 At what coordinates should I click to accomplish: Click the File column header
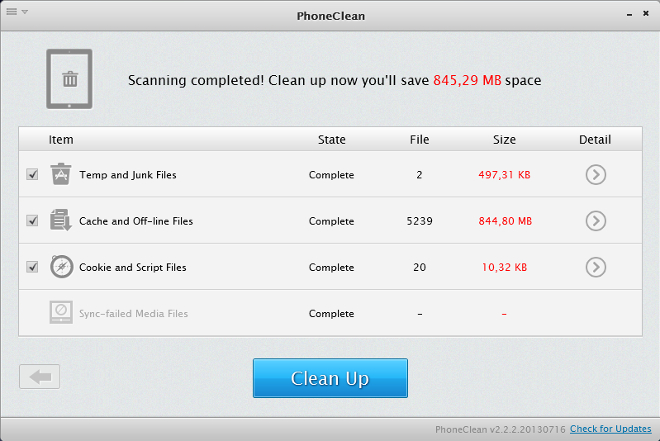(420, 140)
